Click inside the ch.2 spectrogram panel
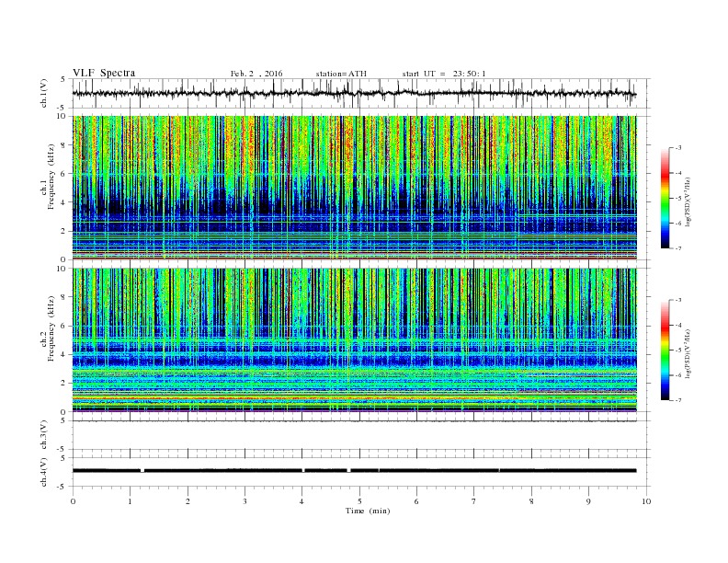728x563 pixels. coord(354,340)
